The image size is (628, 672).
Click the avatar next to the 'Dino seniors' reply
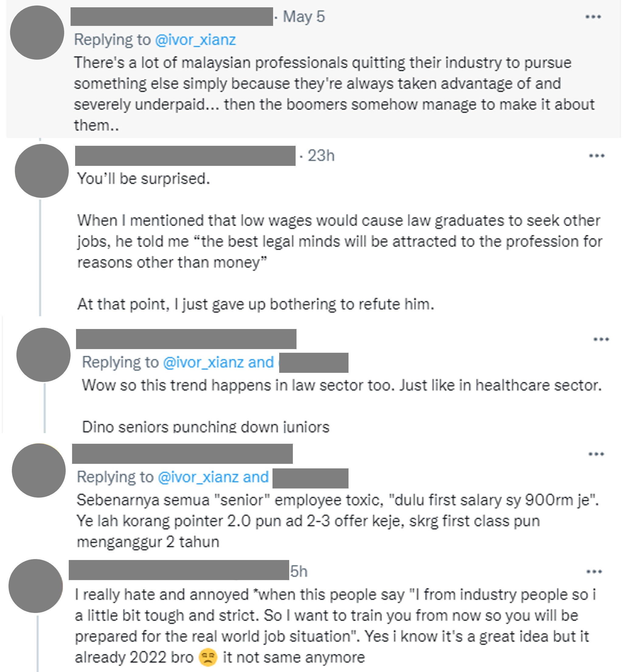click(x=43, y=355)
